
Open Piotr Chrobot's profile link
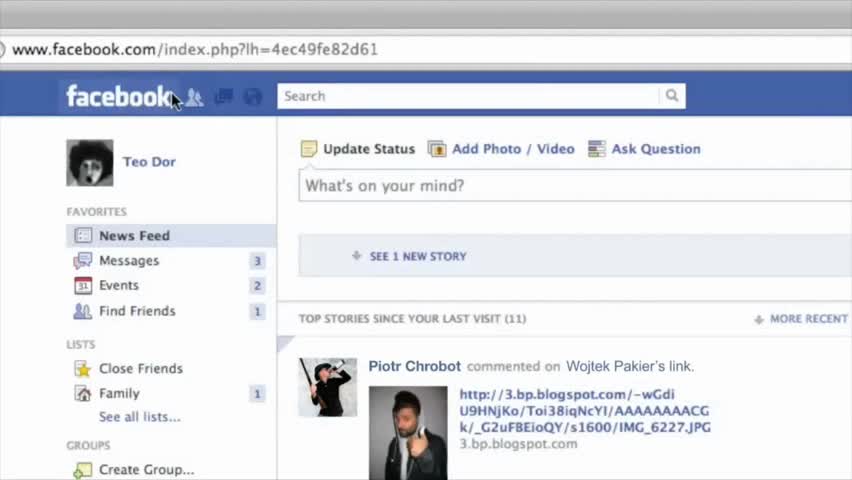(x=414, y=367)
